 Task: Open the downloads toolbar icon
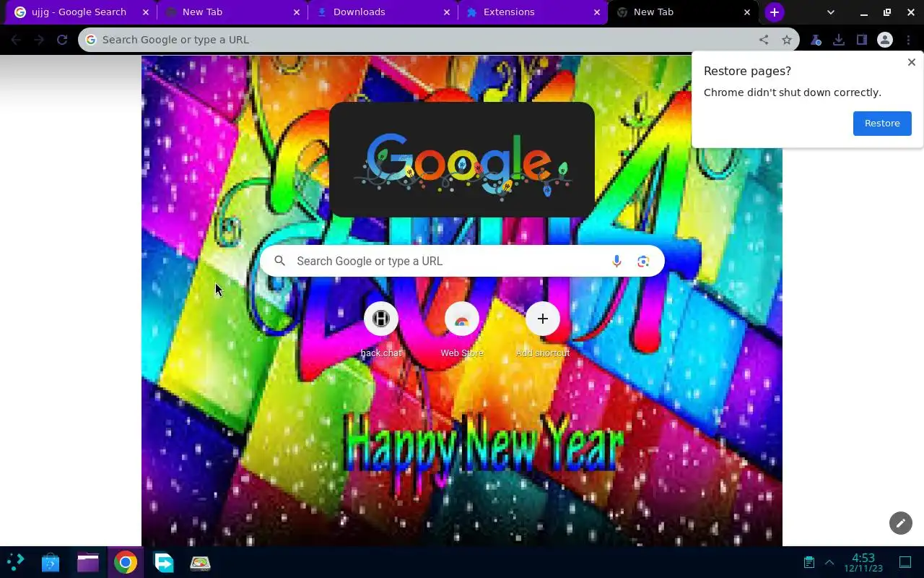click(839, 40)
